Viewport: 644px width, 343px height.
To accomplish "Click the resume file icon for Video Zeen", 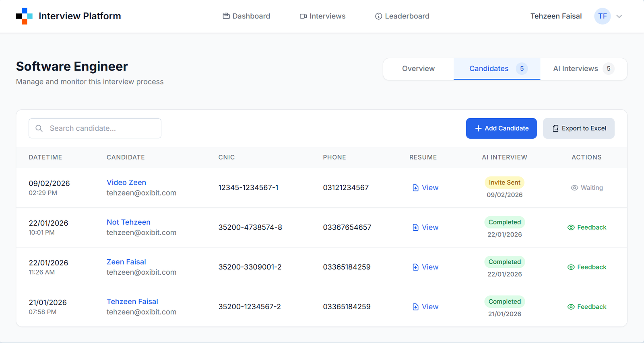I will [x=415, y=188].
